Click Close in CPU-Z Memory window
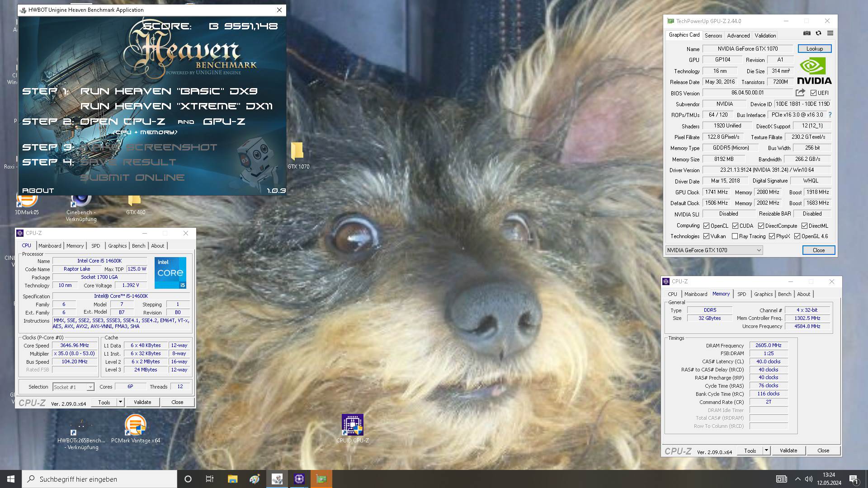868x488 pixels. 823,450
